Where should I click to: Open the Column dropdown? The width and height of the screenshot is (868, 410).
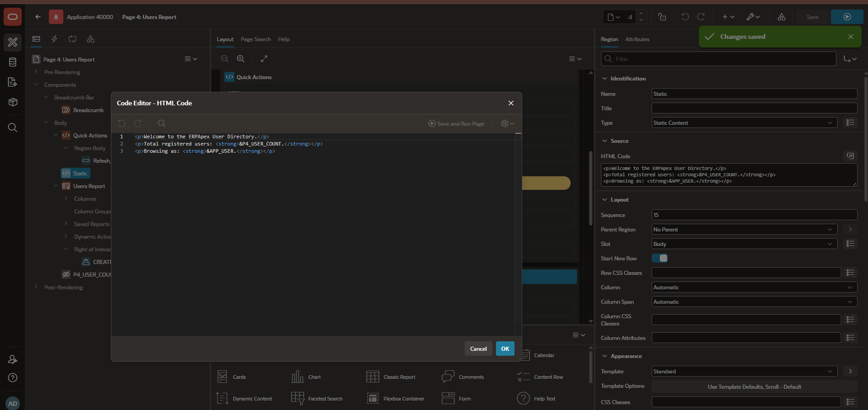(x=754, y=287)
